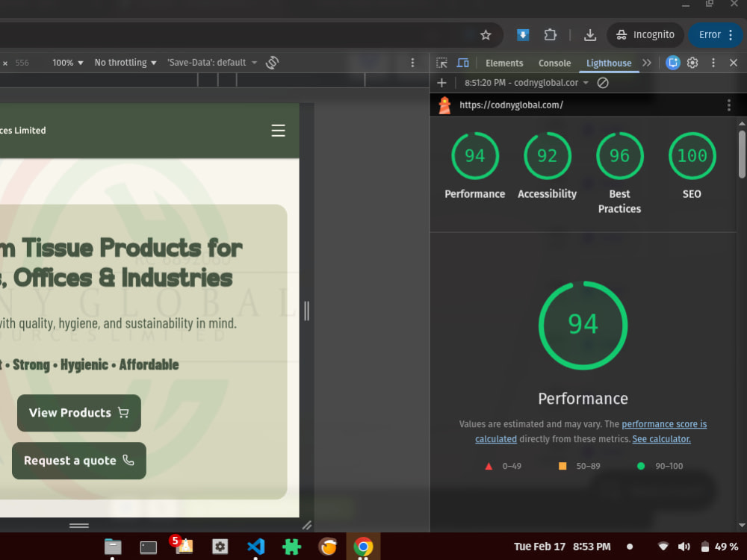Click the View Products button
The width and height of the screenshot is (747, 560).
[79, 413]
